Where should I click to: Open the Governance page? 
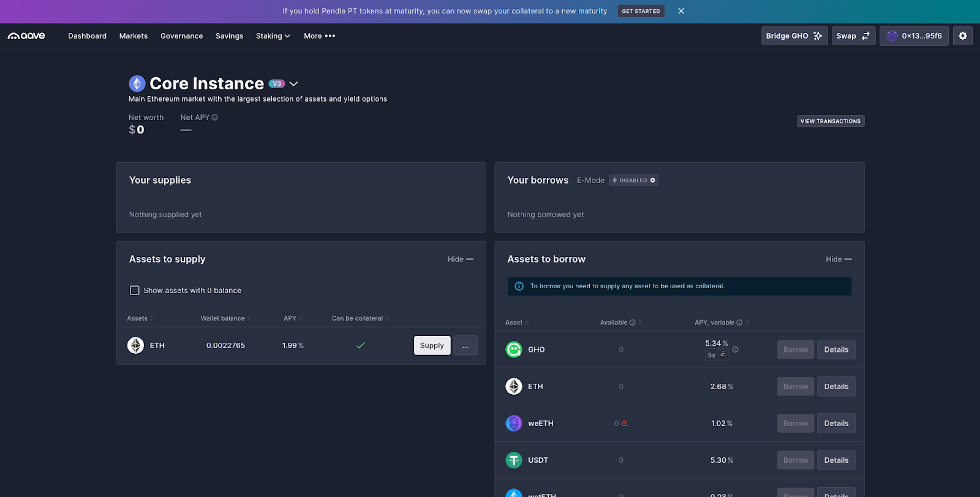pos(181,36)
